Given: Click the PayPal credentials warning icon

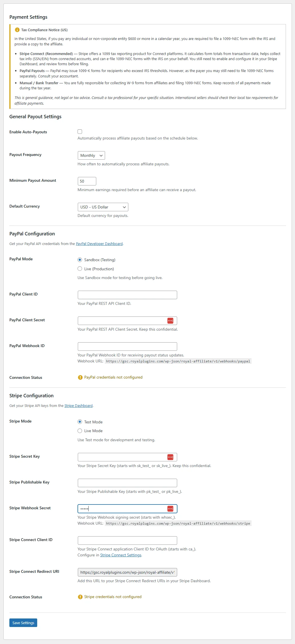Looking at the screenshot, I should click(80, 377).
